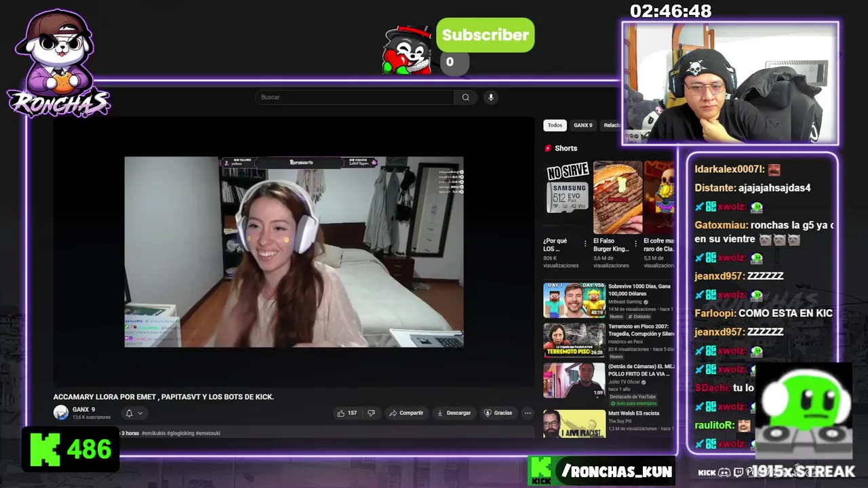
Task: Dislike the video with thumbs-down icon
Action: tap(371, 413)
